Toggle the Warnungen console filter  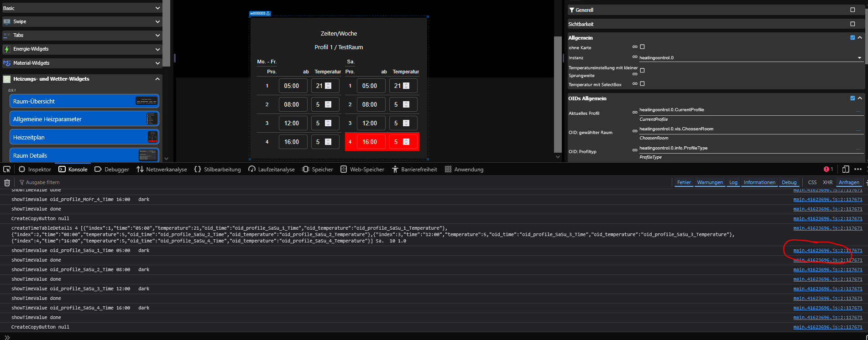(710, 182)
